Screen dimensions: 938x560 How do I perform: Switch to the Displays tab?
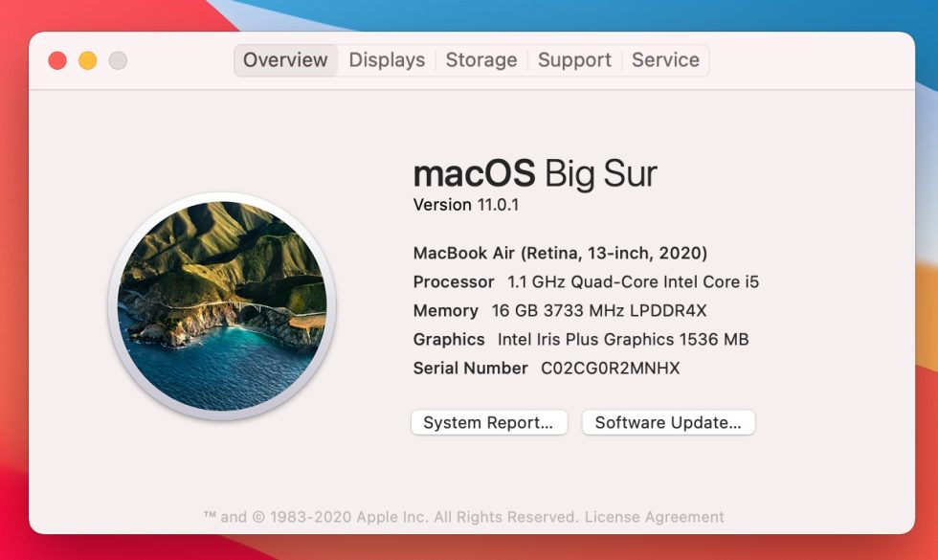coord(386,60)
